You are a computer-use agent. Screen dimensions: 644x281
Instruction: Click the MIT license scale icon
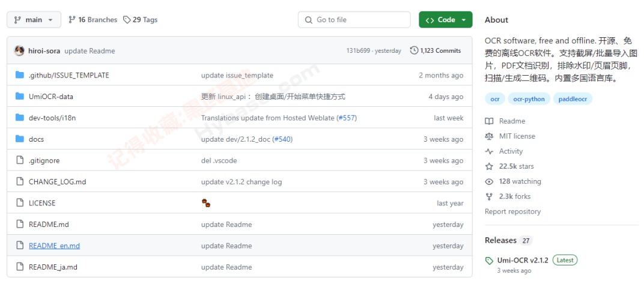[489, 136]
